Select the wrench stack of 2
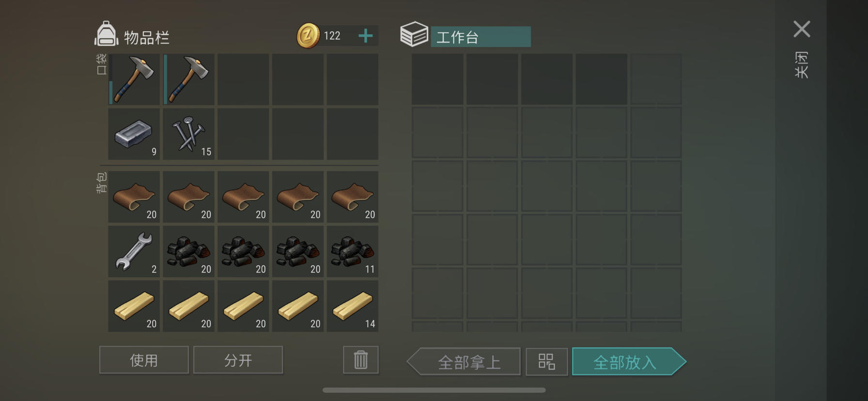This screenshot has height=401, width=868. pyautogui.click(x=134, y=251)
